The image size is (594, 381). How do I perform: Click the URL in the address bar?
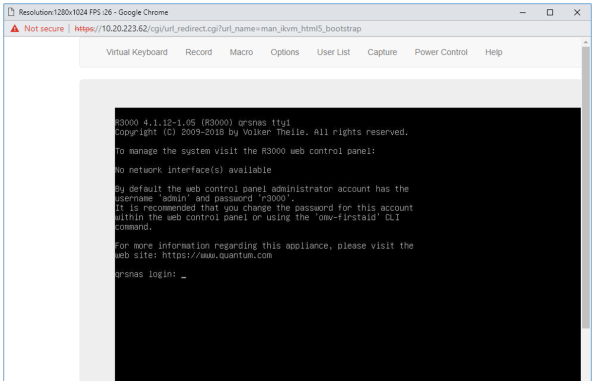pyautogui.click(x=218, y=29)
